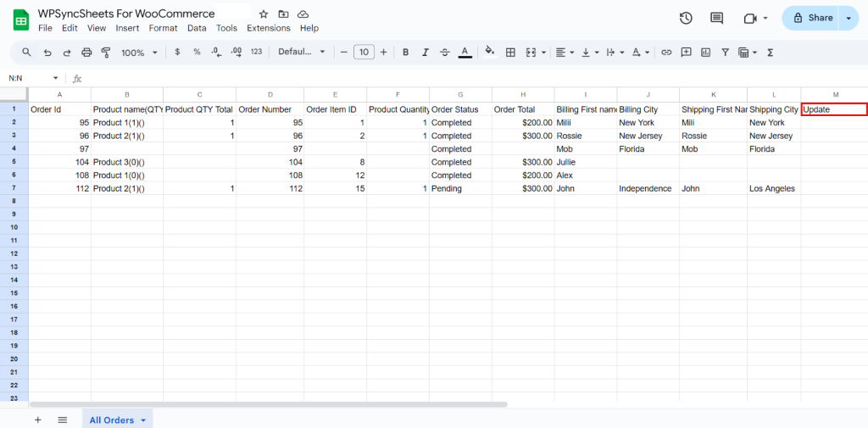The height and width of the screenshot is (428, 868).
Task: Open the View menu
Action: coord(97,28)
